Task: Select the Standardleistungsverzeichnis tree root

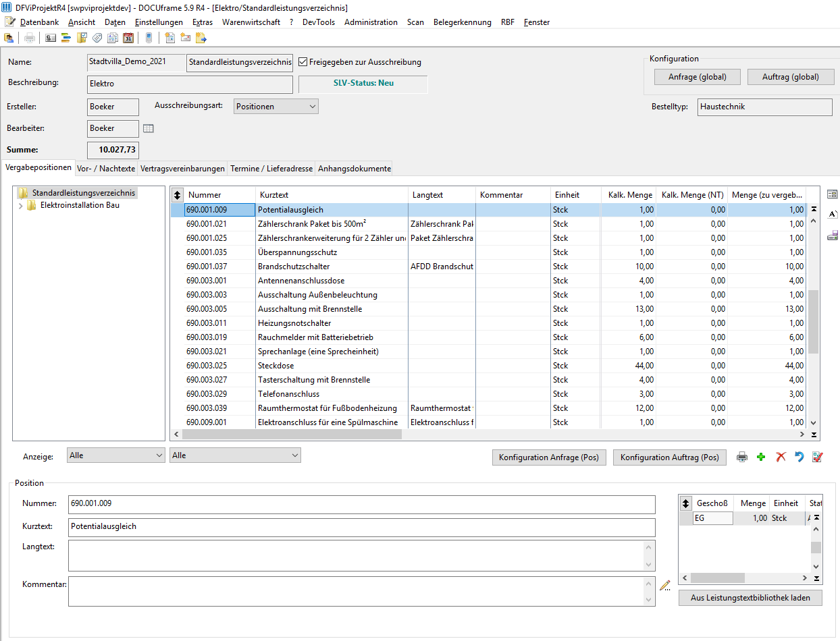Action: click(x=84, y=193)
